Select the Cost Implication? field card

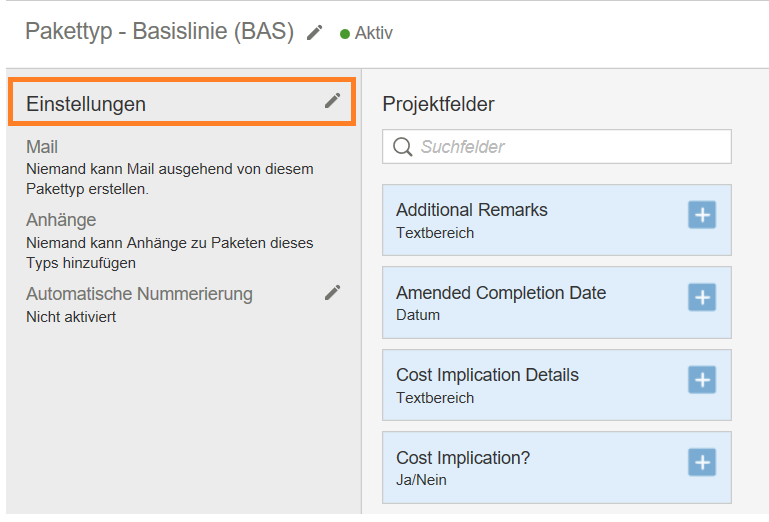(x=557, y=467)
